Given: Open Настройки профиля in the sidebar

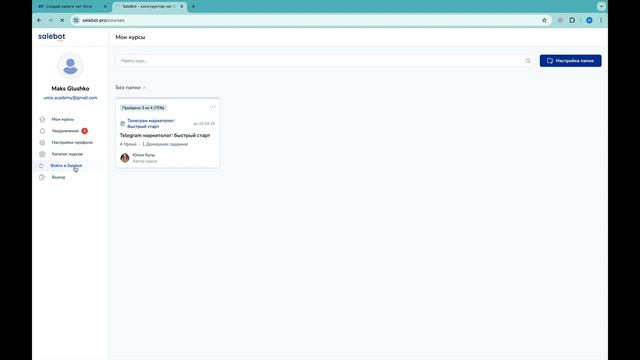Looking at the screenshot, I should [72, 142].
